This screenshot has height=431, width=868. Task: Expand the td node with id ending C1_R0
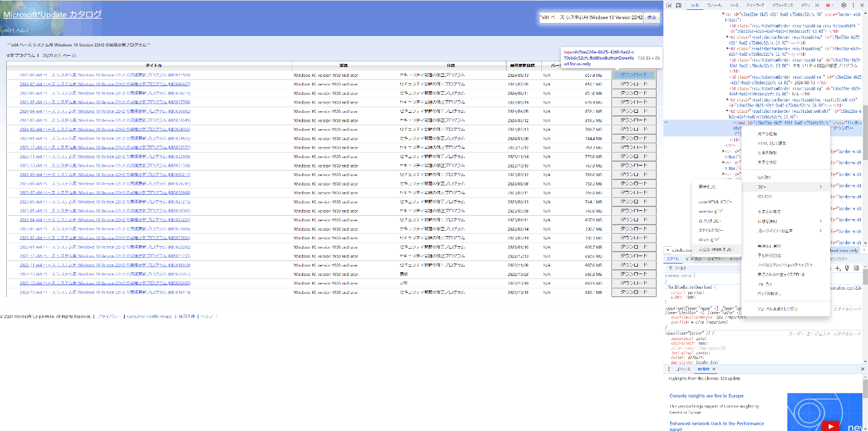pyautogui.click(x=728, y=37)
